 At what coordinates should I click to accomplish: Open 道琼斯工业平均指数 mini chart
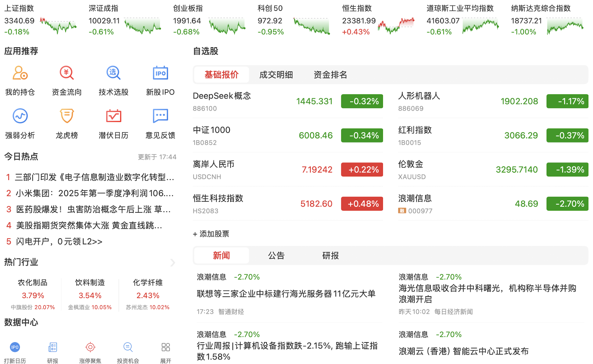click(x=481, y=25)
